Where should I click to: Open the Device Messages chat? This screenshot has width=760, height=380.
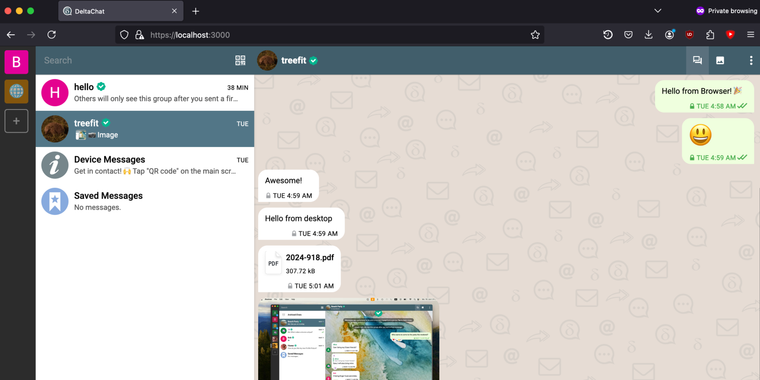145,165
